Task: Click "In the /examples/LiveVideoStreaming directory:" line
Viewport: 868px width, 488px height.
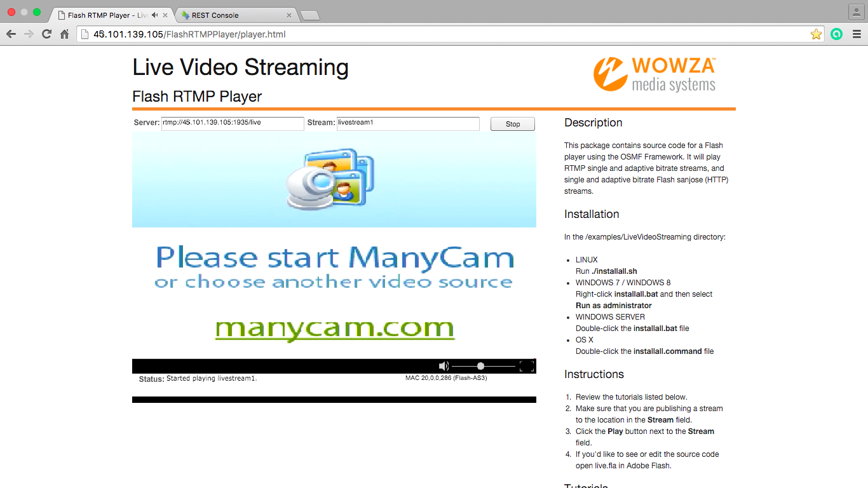Action: click(645, 237)
